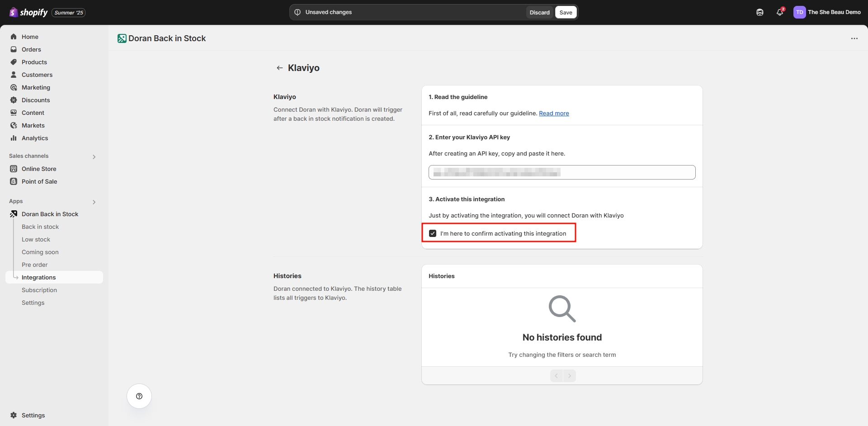Viewport: 868px width, 426px height.
Task: Click the Settings gear icon
Action: (x=14, y=415)
